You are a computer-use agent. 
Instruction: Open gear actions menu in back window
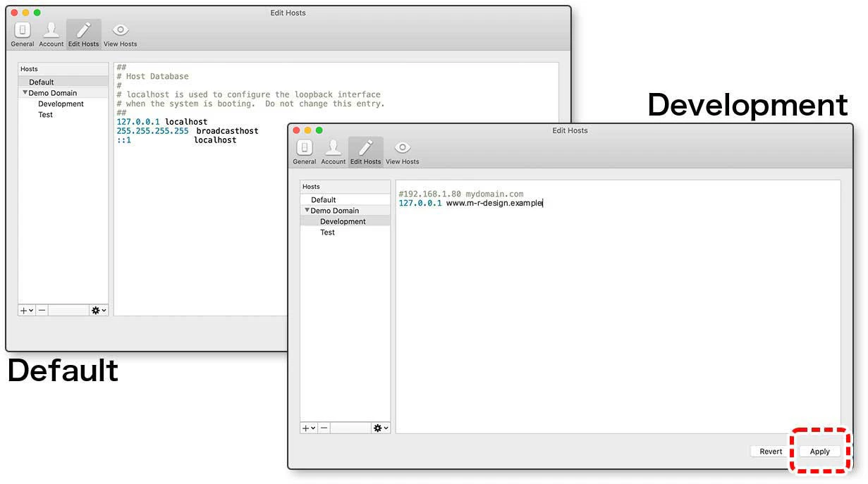pos(99,310)
